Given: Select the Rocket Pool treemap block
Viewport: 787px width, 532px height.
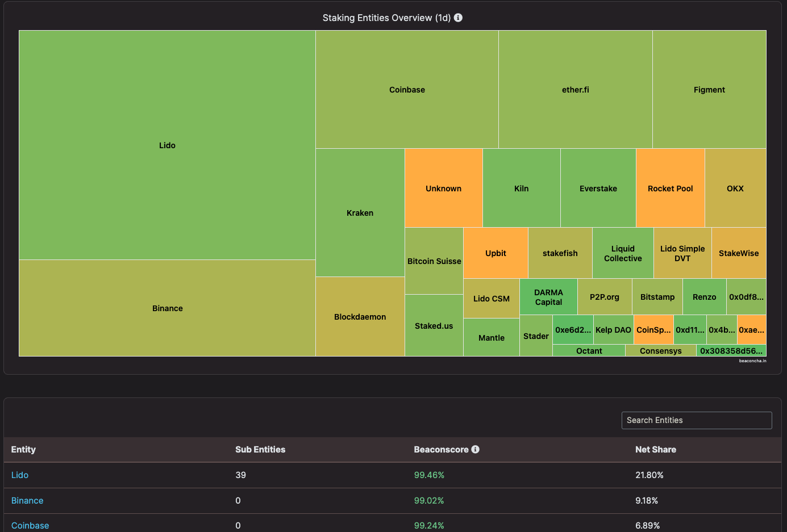Looking at the screenshot, I should pyautogui.click(x=671, y=188).
